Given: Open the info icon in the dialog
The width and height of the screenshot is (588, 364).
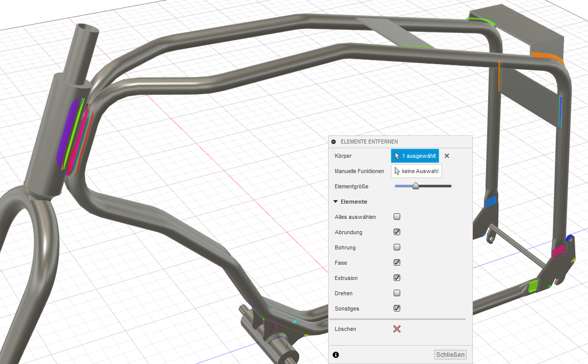Looking at the screenshot, I should [x=335, y=354].
